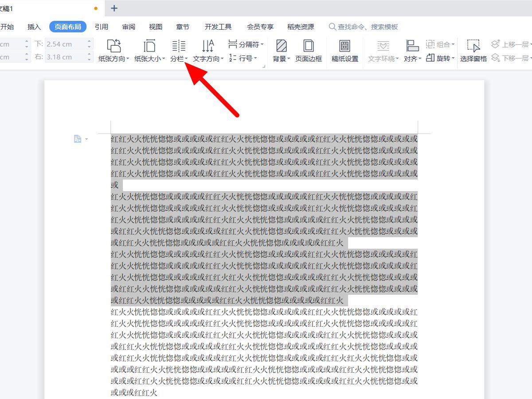Viewport: 532px width, 399px height.
Task: Open the 章节 tab
Action: [183, 27]
